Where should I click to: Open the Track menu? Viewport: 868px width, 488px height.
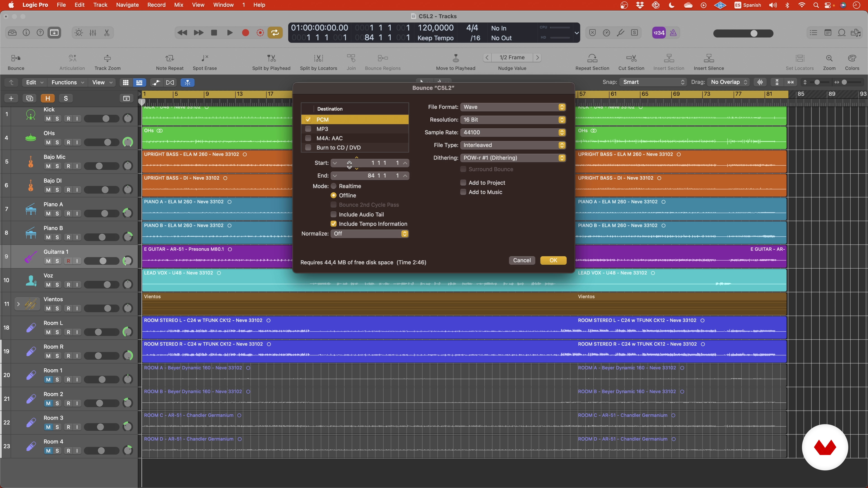click(100, 5)
